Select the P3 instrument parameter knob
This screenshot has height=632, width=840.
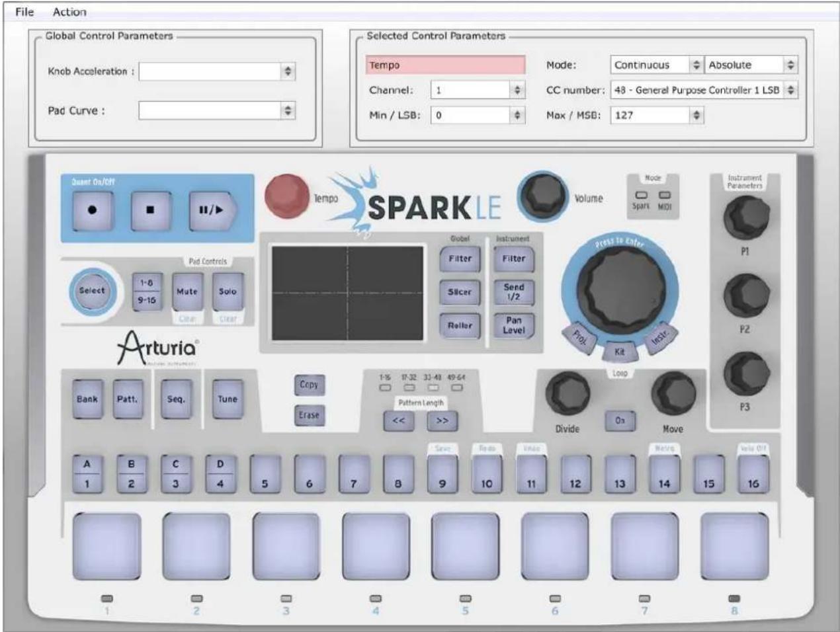pos(745,374)
